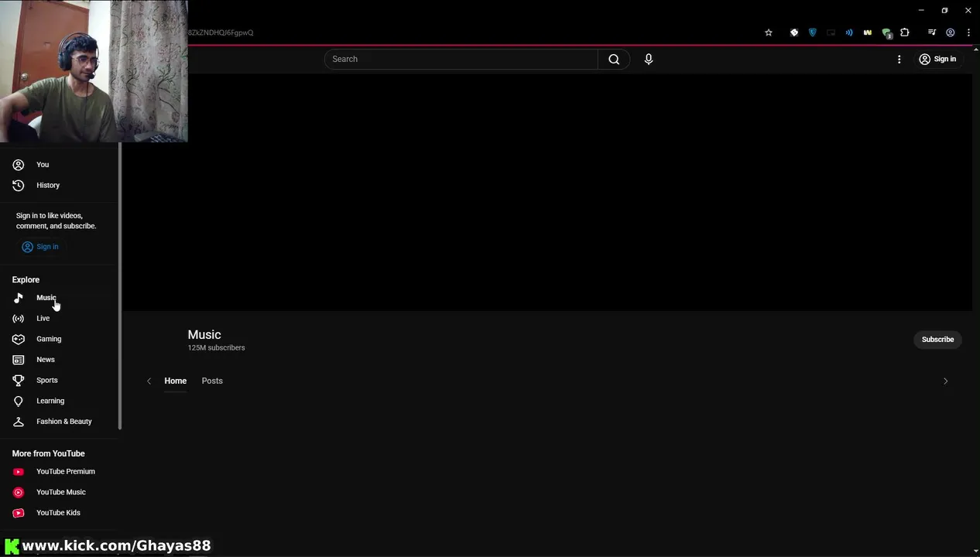Open History via its clock icon
The height and width of the screenshot is (557, 980).
[19, 186]
